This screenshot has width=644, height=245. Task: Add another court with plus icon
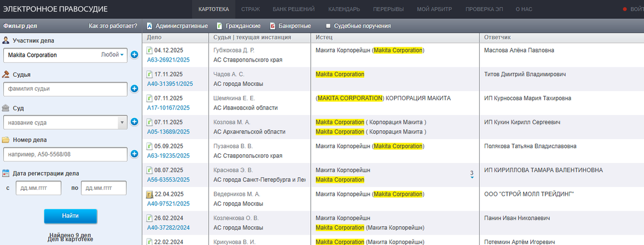(134, 122)
